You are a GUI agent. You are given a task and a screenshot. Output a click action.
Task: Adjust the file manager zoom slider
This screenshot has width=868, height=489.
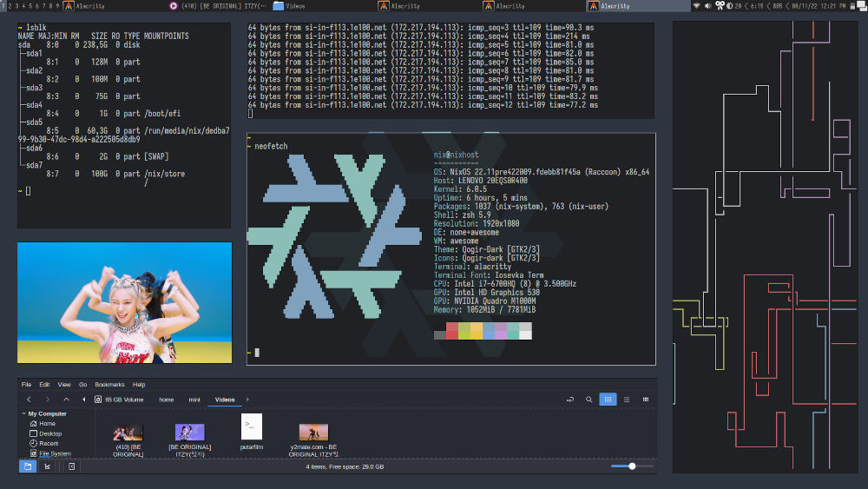tap(632, 466)
